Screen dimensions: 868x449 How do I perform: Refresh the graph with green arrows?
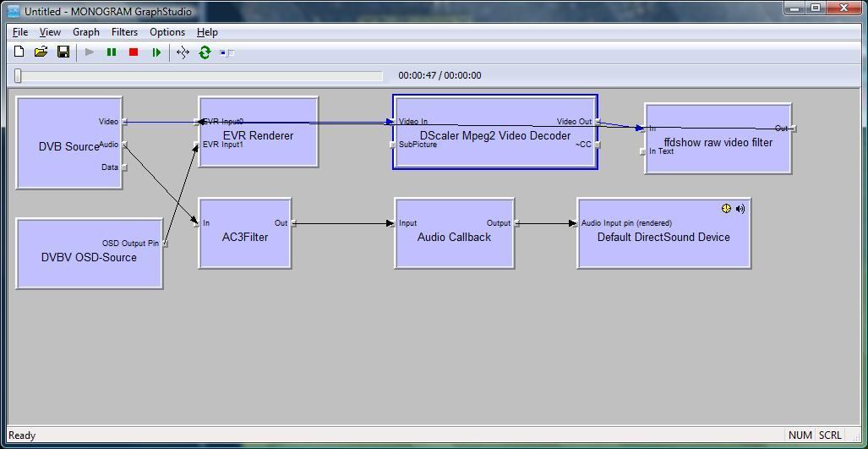point(205,52)
